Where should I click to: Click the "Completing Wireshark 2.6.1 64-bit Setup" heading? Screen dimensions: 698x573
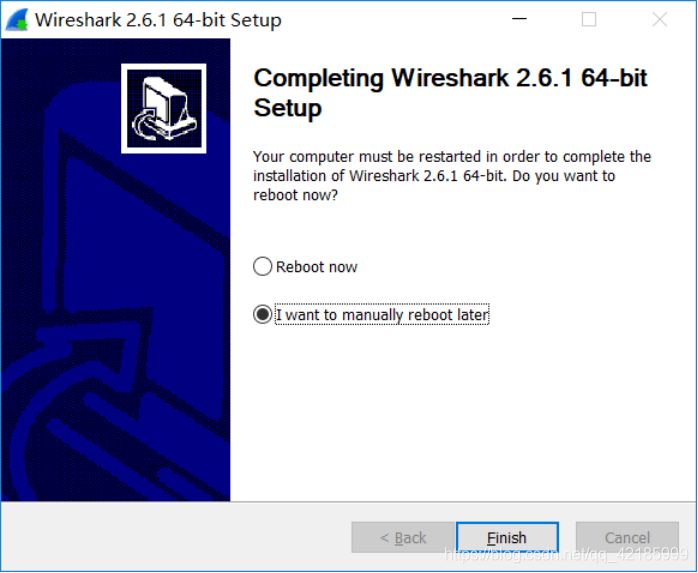[450, 93]
